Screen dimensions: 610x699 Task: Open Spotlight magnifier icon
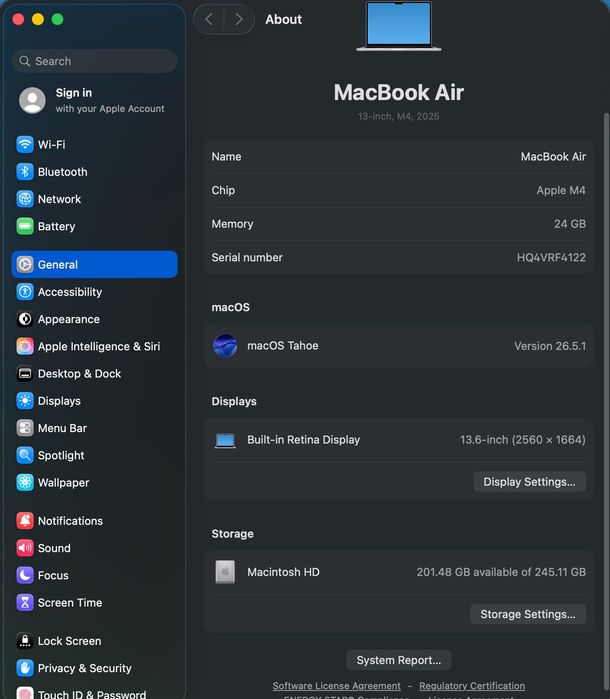pos(25,455)
